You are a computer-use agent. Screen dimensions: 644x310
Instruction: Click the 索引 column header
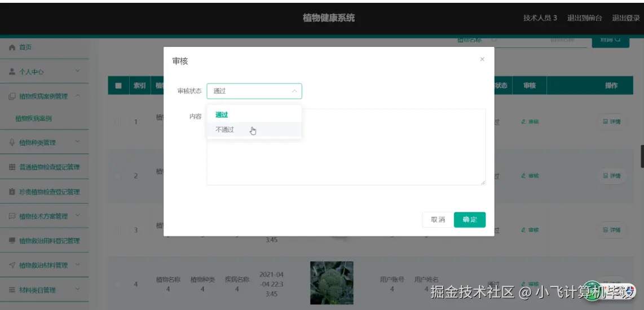tap(140, 85)
